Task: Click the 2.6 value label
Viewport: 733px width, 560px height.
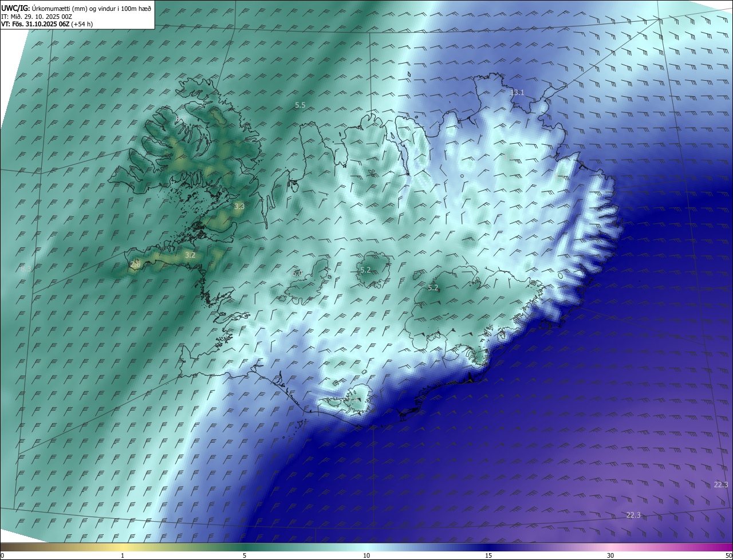Action: click(x=135, y=265)
